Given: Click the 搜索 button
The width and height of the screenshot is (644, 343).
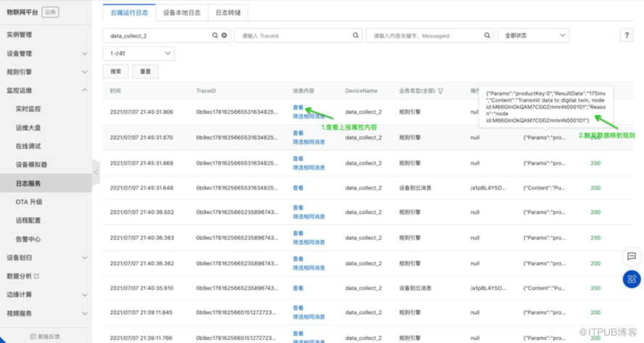Looking at the screenshot, I should 115,72.
